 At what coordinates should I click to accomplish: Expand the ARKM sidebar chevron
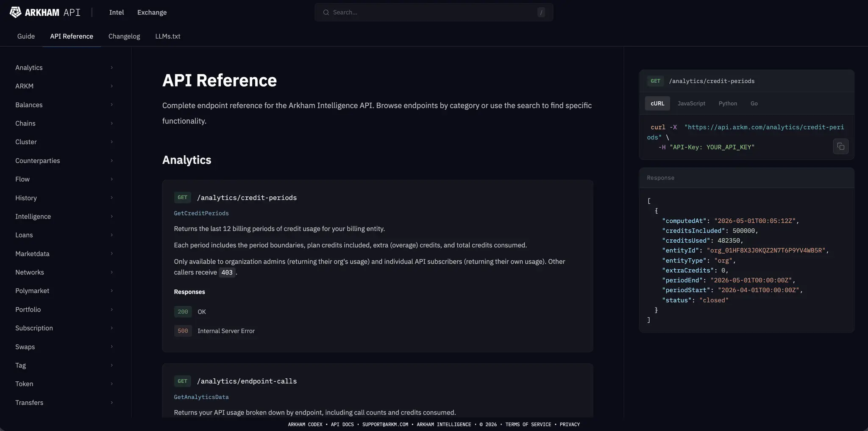point(111,86)
